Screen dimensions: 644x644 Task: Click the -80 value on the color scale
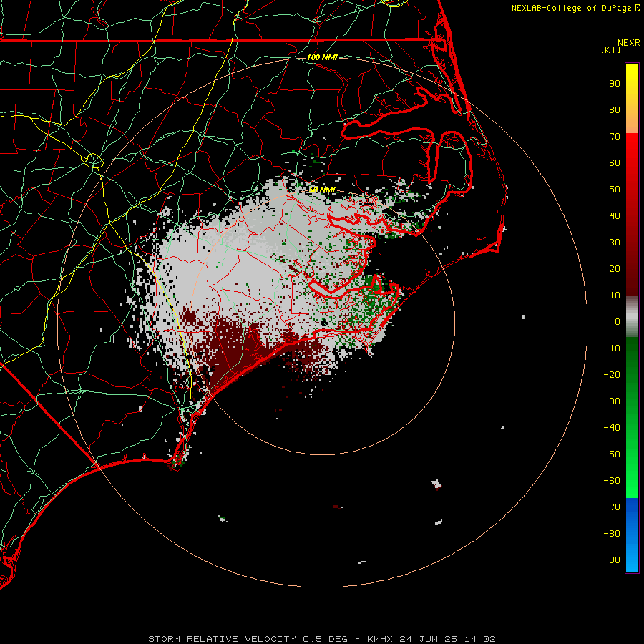coord(612,534)
